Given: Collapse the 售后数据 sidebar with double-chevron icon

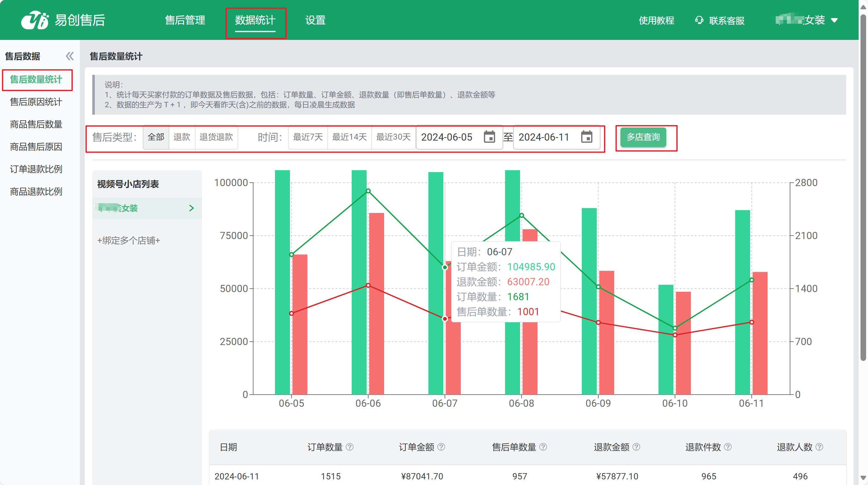Looking at the screenshot, I should tap(70, 56).
